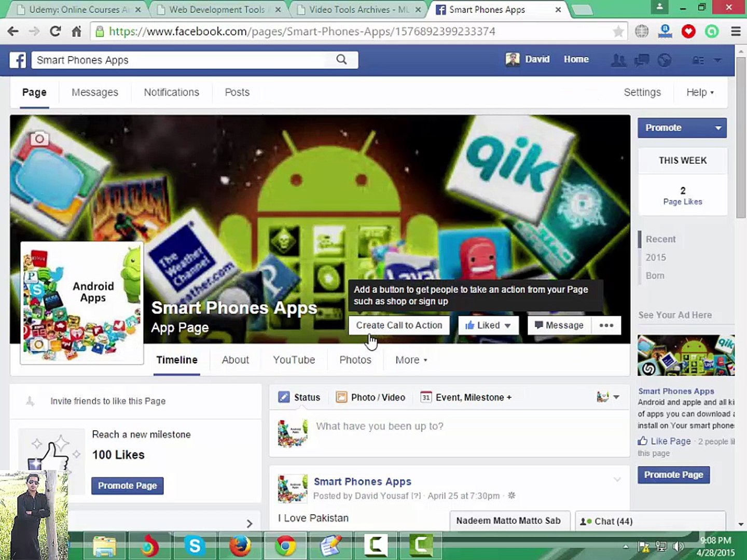
Task: Click Invite friends to like this Page
Action: click(108, 401)
